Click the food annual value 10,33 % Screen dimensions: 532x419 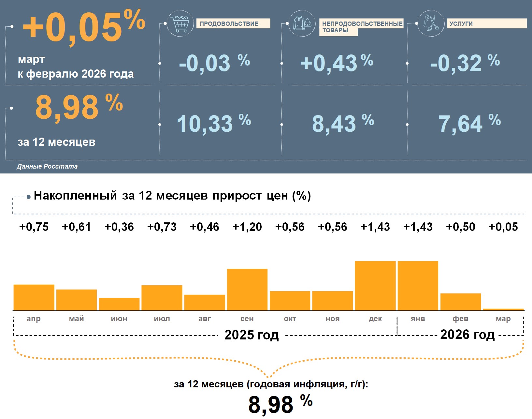pyautogui.click(x=214, y=124)
